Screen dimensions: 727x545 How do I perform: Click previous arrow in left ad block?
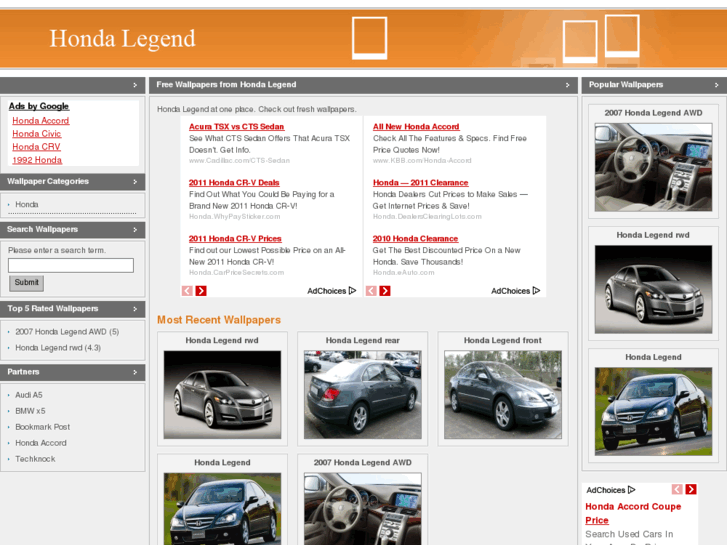(187, 291)
